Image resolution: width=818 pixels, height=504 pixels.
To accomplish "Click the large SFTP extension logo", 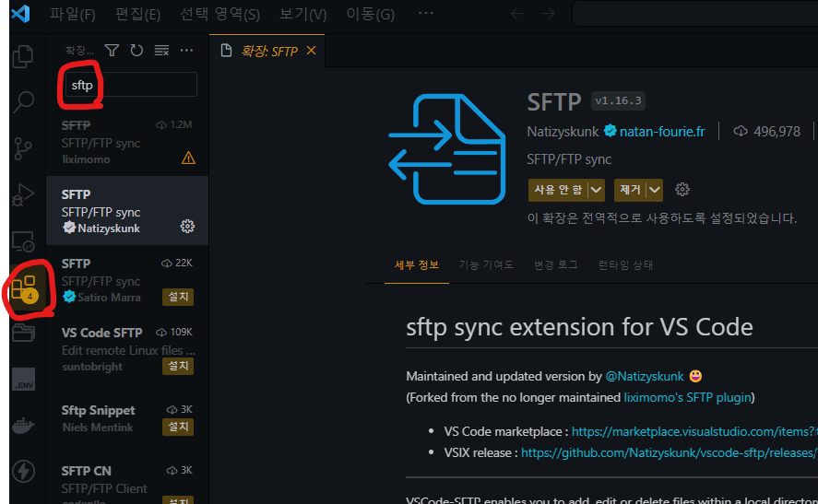I will (447, 149).
